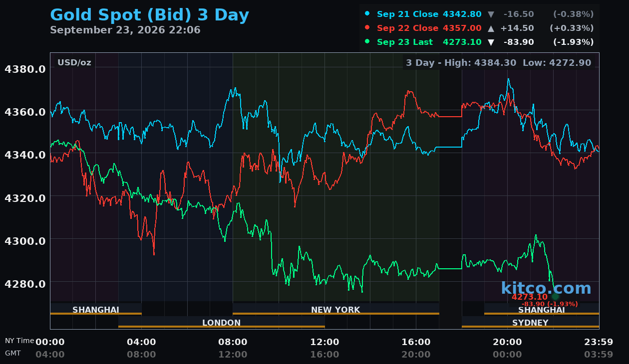Image resolution: width=629 pixels, height=364 pixels.
Task: Click the Sep 22 Close label
Action: click(x=408, y=28)
